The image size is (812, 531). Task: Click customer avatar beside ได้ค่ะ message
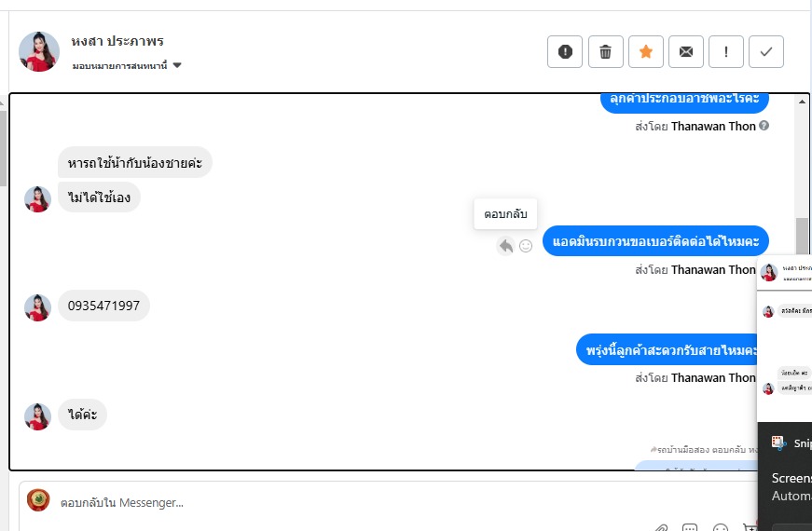[37, 416]
